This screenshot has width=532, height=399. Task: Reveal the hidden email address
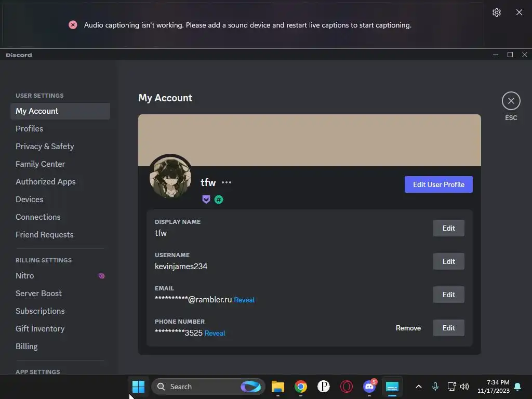[x=244, y=300]
